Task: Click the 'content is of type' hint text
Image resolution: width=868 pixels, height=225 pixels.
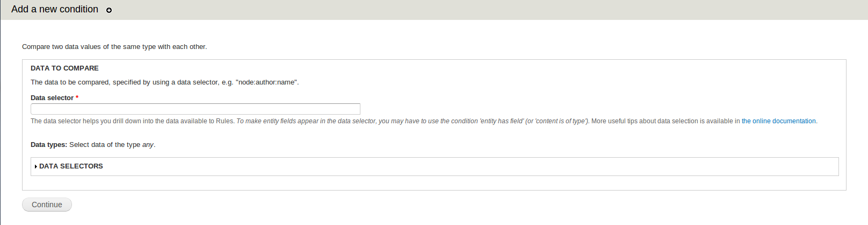Action: point(561,121)
